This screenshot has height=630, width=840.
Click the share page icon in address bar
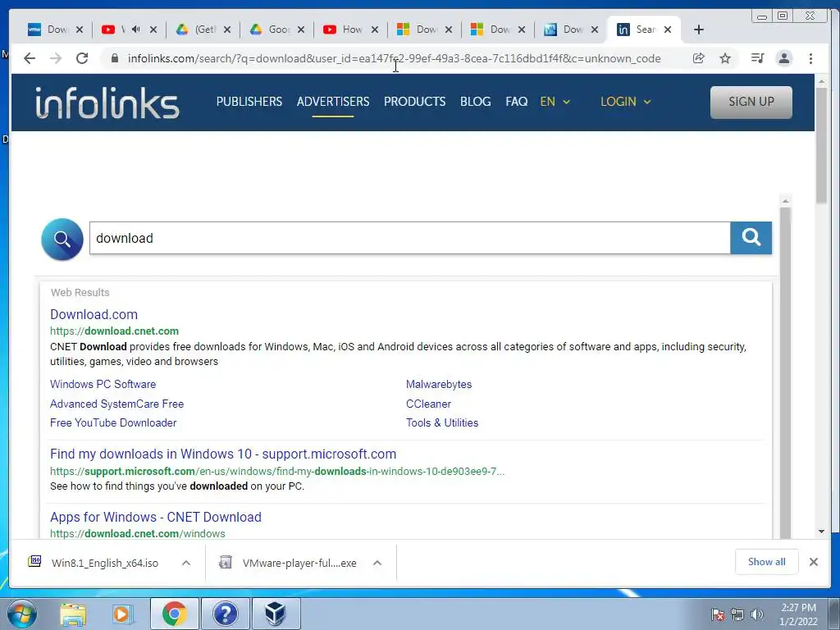[698, 58]
